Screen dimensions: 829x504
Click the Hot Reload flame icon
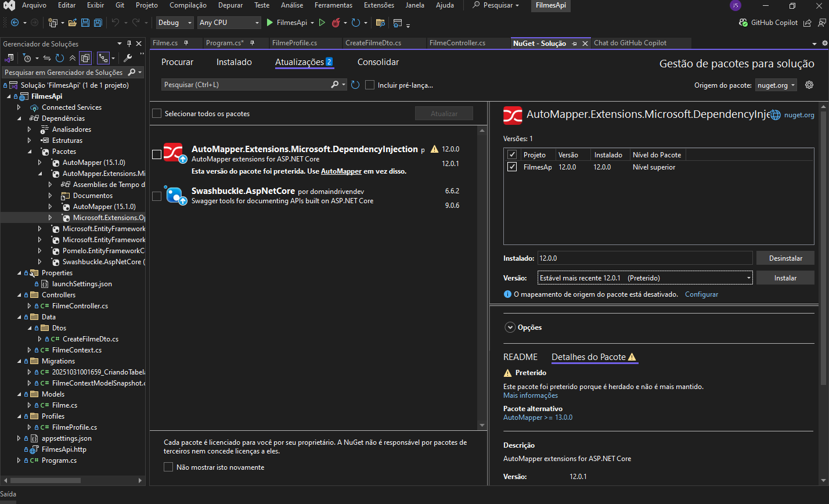[336, 23]
